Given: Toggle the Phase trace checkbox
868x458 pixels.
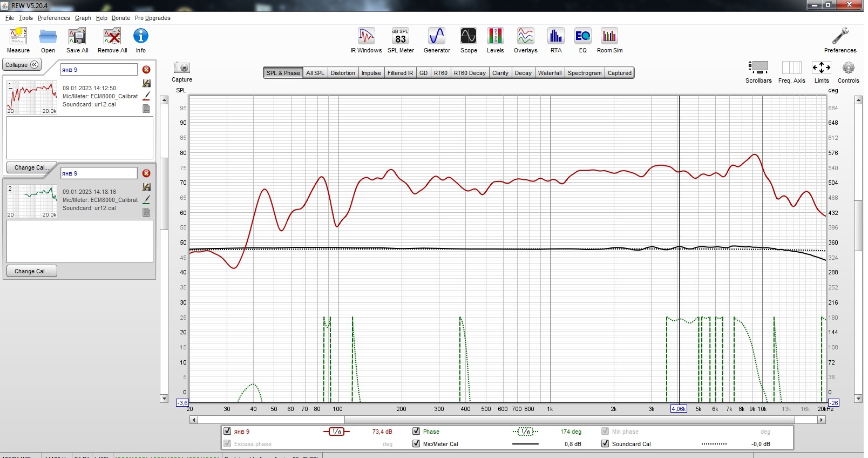Looking at the screenshot, I should pos(416,431).
